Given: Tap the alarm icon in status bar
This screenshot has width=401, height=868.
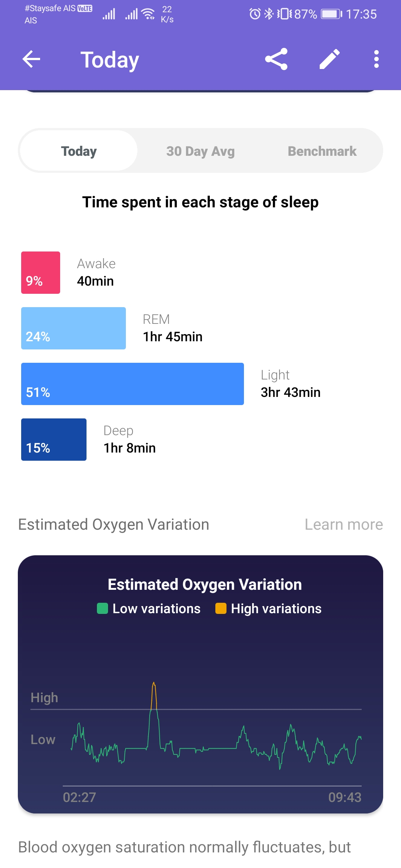Looking at the screenshot, I should click(255, 14).
